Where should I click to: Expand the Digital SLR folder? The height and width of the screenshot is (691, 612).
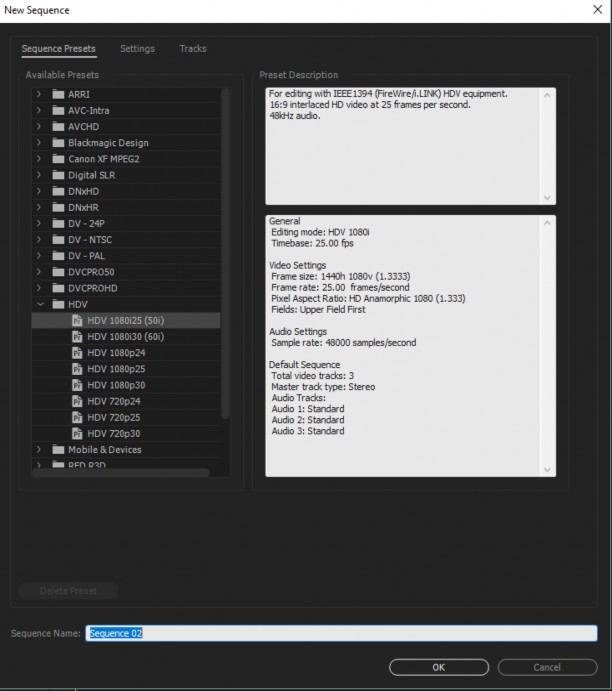pyautogui.click(x=39, y=175)
